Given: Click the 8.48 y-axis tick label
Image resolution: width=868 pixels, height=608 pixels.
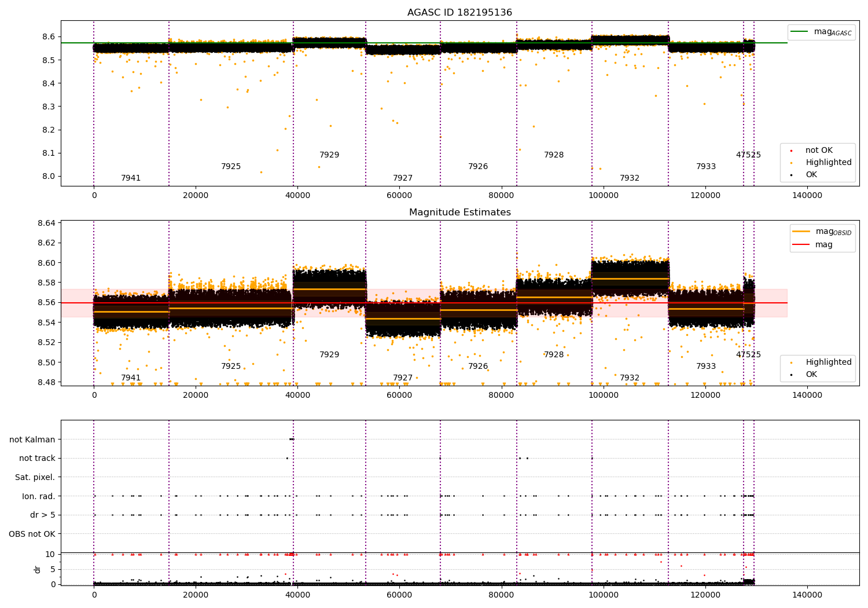Looking at the screenshot, I should click(46, 383).
